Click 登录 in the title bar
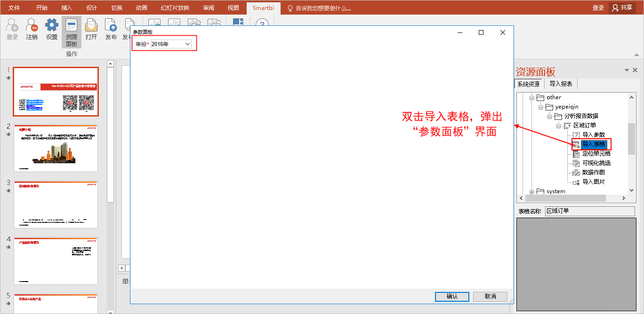The height and width of the screenshot is (314, 644). 598,8
